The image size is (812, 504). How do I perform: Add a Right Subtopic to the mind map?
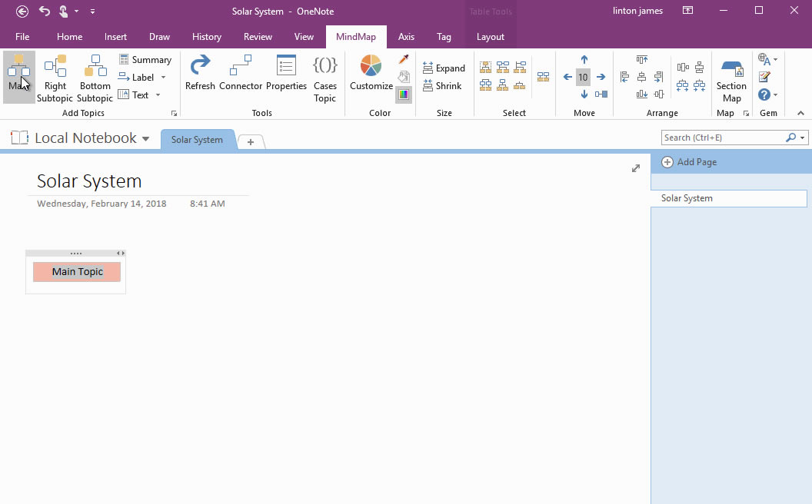pyautogui.click(x=55, y=75)
